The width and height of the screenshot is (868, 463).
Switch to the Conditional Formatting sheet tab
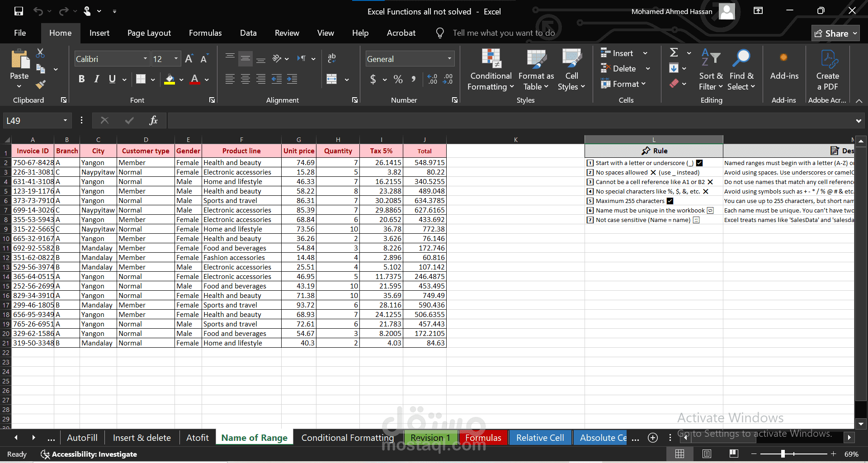347,438
